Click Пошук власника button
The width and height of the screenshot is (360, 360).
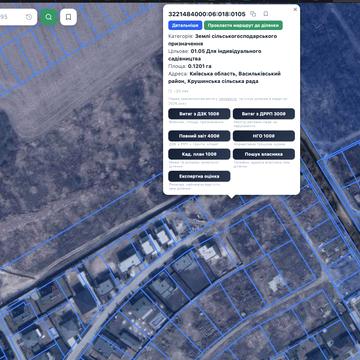click(264, 154)
